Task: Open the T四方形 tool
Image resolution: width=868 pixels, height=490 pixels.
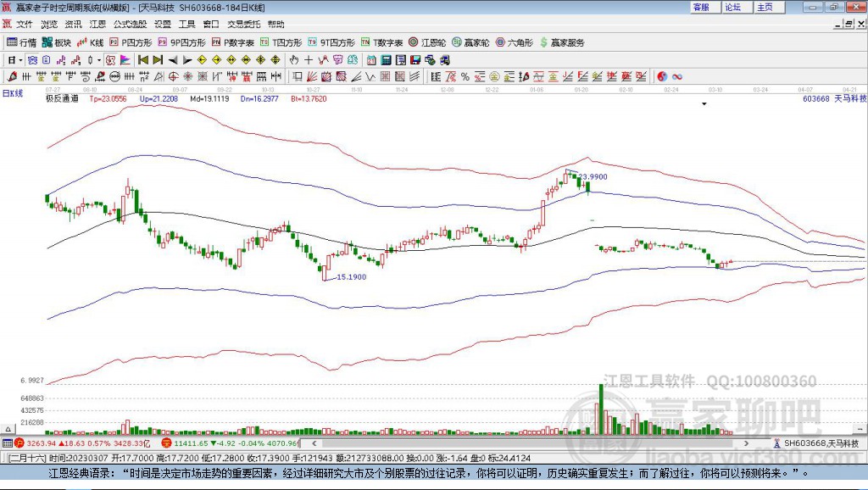Action: coord(281,42)
